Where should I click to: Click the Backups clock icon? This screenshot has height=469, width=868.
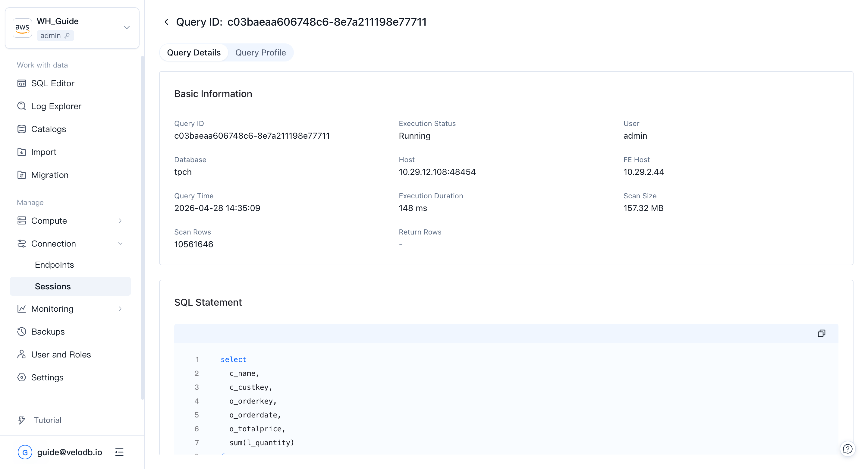(22, 332)
